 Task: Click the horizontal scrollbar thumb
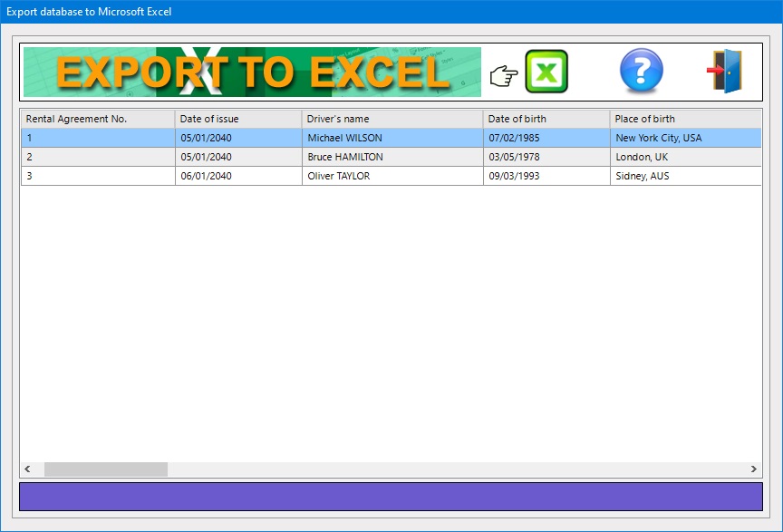[105, 469]
